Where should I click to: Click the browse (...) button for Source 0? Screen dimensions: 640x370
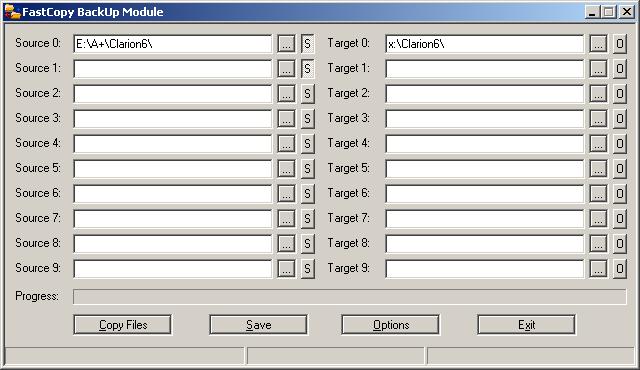pos(286,44)
